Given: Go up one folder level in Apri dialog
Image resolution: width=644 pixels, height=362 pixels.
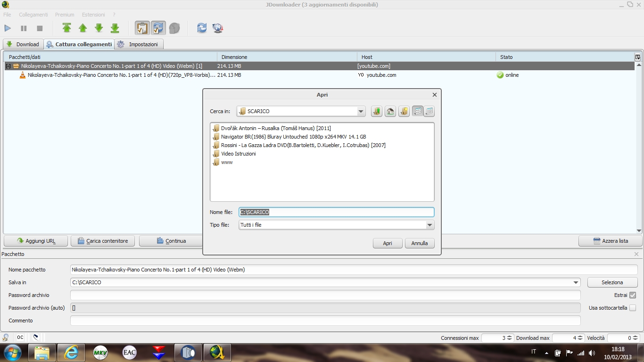Looking at the screenshot, I should click(376, 111).
